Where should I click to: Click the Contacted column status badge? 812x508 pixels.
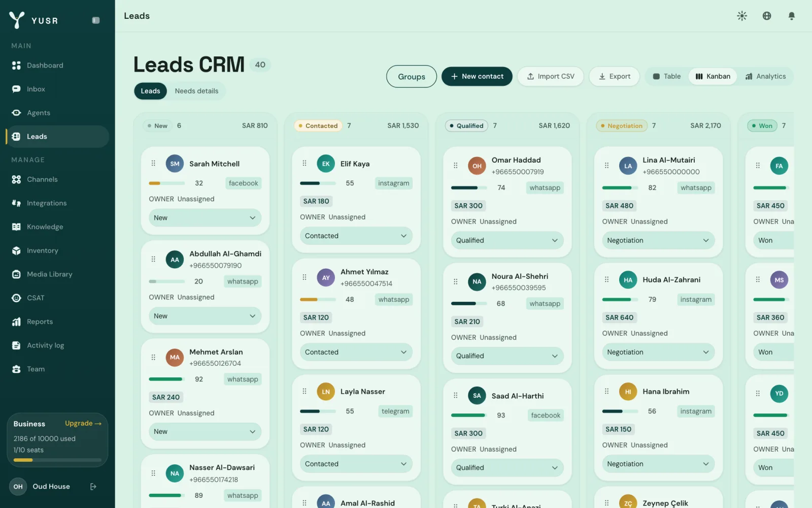pyautogui.click(x=318, y=125)
